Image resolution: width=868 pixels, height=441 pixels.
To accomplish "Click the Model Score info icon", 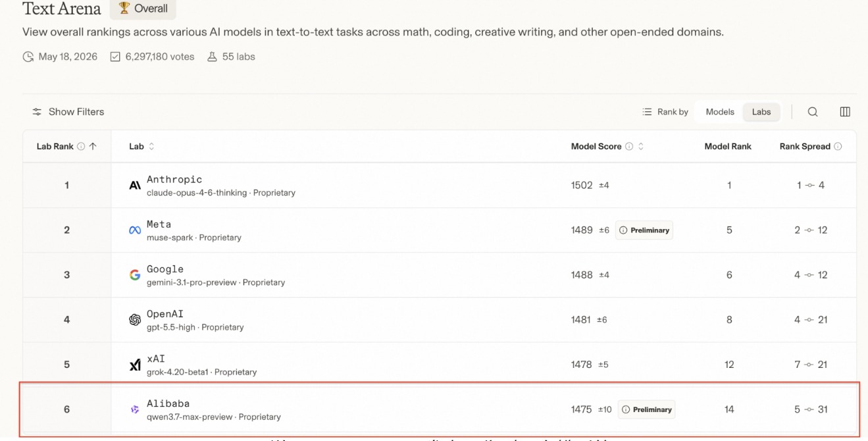I will pyautogui.click(x=629, y=147).
